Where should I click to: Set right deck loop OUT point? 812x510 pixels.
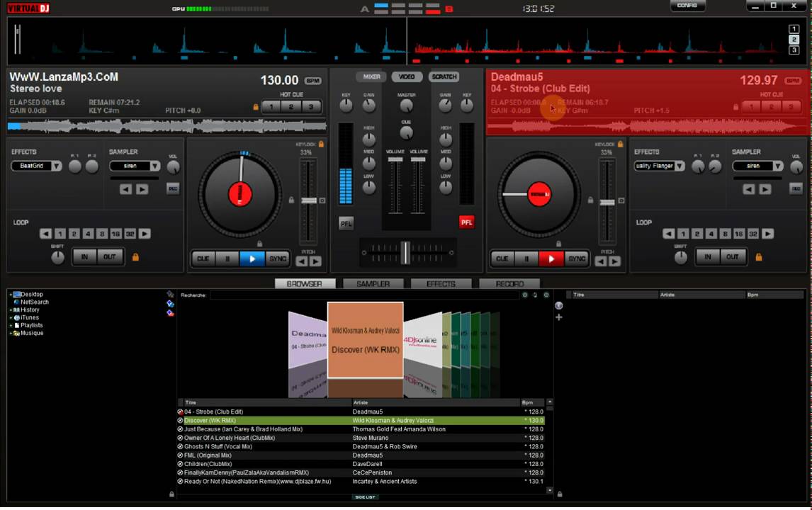coord(733,257)
